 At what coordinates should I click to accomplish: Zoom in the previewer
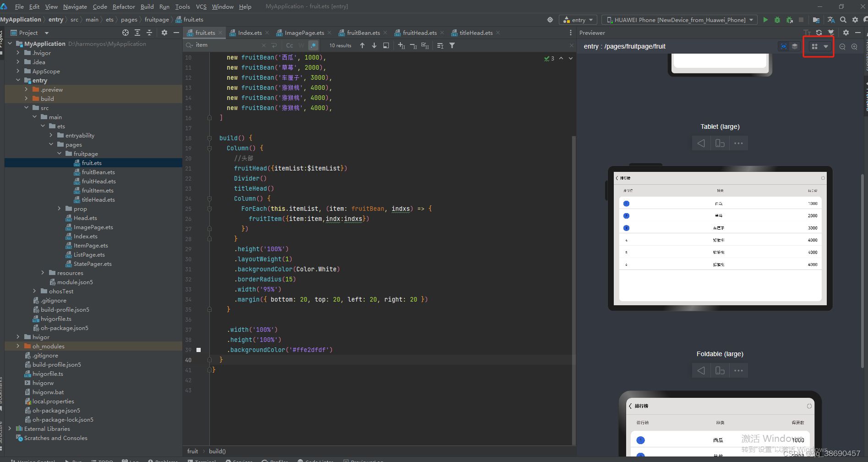click(x=854, y=46)
